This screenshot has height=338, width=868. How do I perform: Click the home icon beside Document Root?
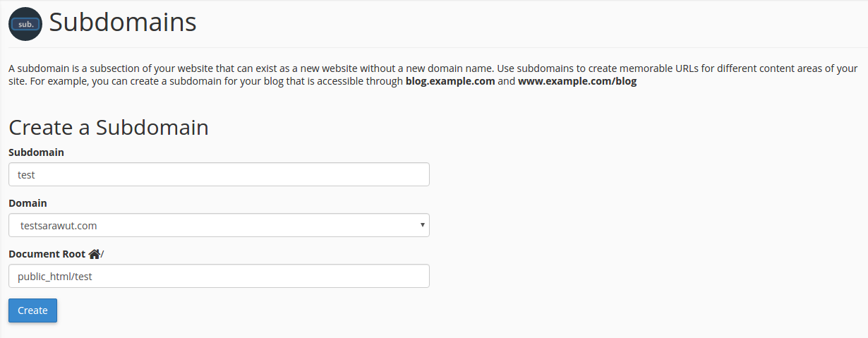[x=94, y=254]
